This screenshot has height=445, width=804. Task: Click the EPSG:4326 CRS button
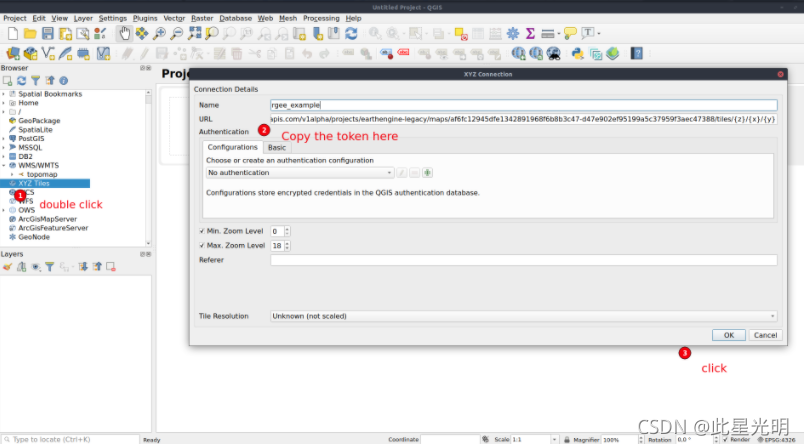(x=776, y=440)
